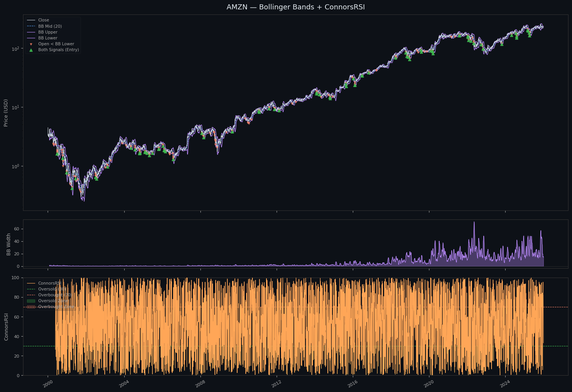Click the 20 tick on BB Width axis
The image size is (572, 392).
17,254
